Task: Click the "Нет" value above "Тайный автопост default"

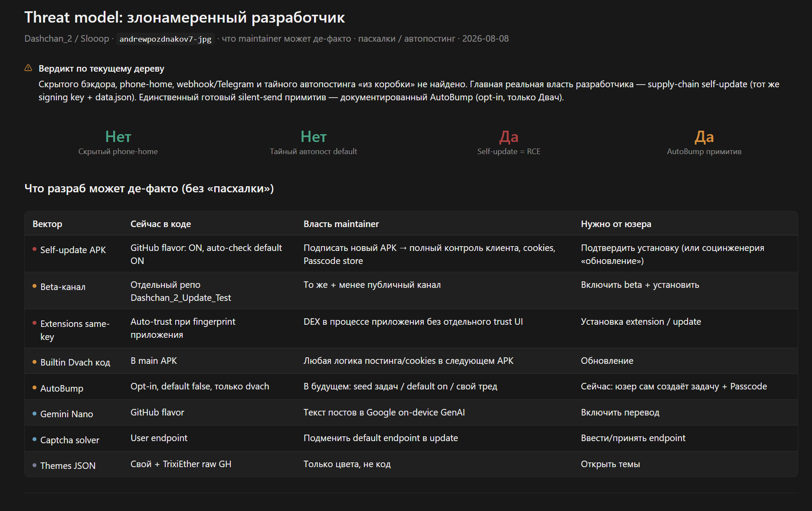Action: (314, 137)
